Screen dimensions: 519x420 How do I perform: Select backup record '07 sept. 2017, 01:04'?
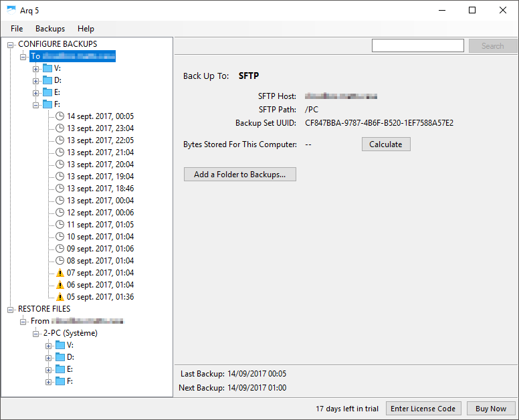click(x=100, y=273)
